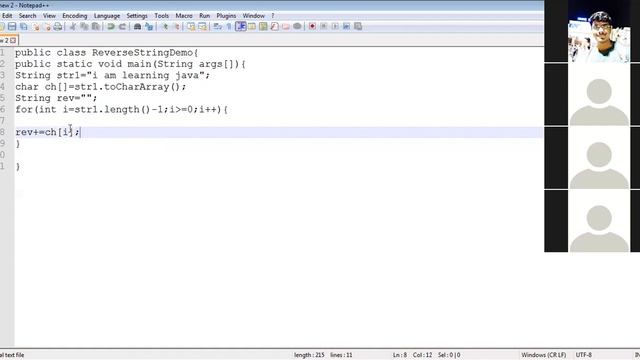The image size is (640, 360).
Task: Click the 'char ch[]=str1.toCharArray();' line
Action: click(x=101, y=87)
